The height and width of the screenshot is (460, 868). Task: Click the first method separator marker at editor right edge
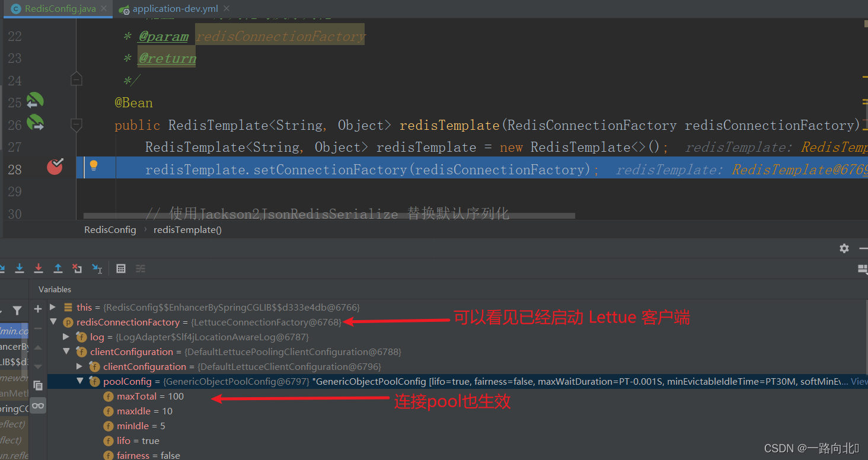866,77
